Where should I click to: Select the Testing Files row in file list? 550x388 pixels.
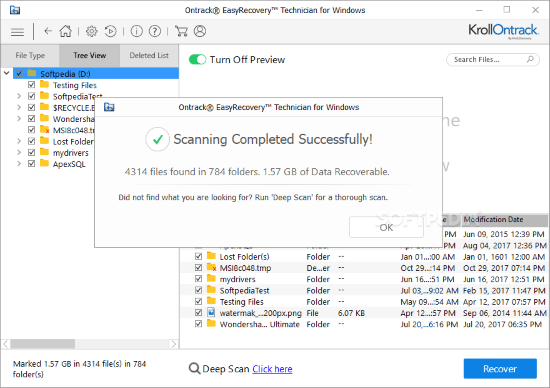click(364, 302)
